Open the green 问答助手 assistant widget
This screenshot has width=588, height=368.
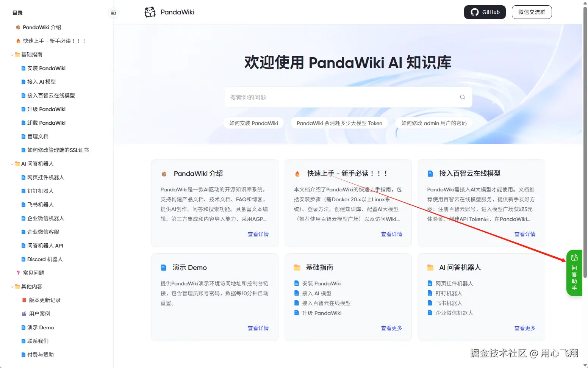574,273
